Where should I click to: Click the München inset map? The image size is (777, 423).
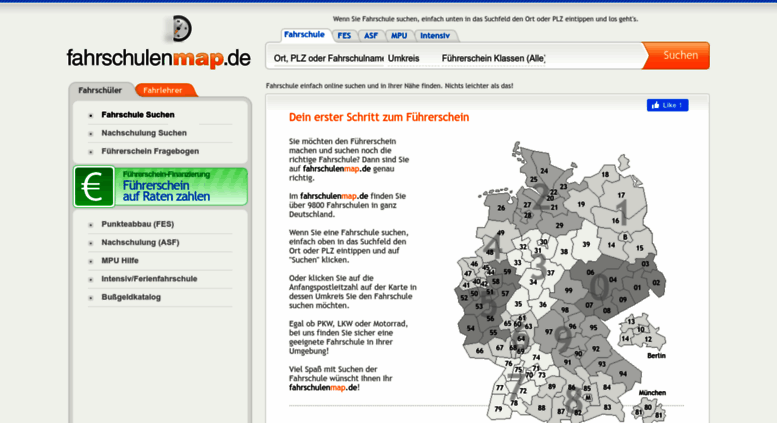point(649,409)
